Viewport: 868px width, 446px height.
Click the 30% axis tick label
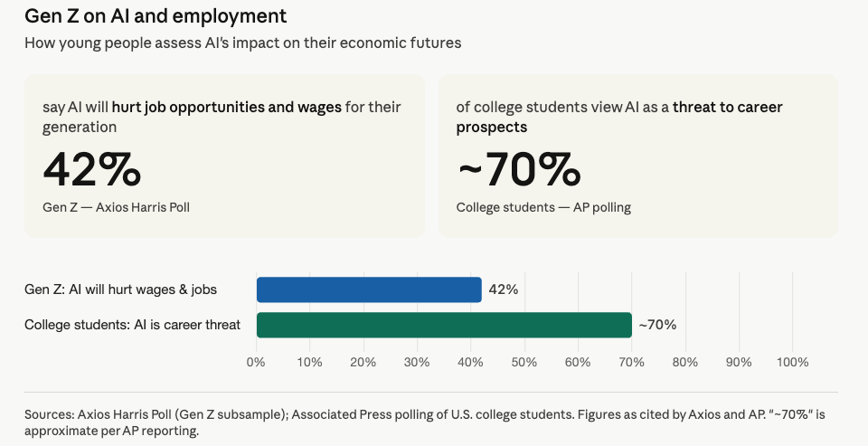[x=417, y=363]
